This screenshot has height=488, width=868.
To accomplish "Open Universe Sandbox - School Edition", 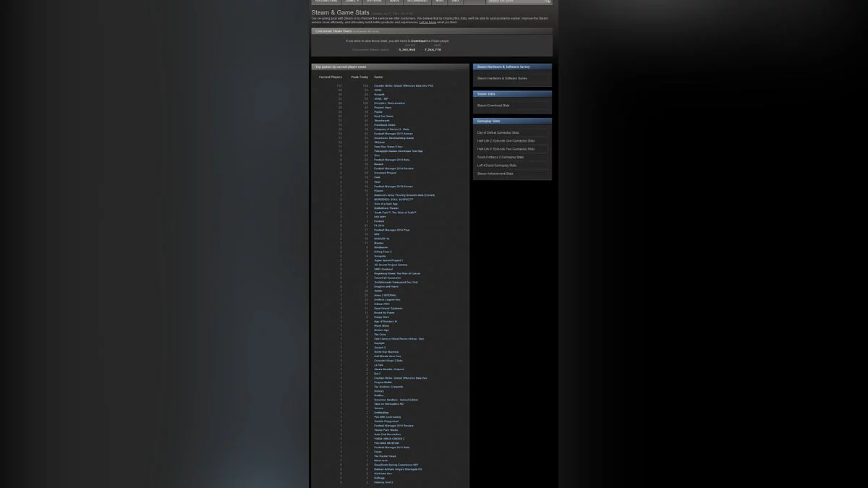I will point(396,399).
